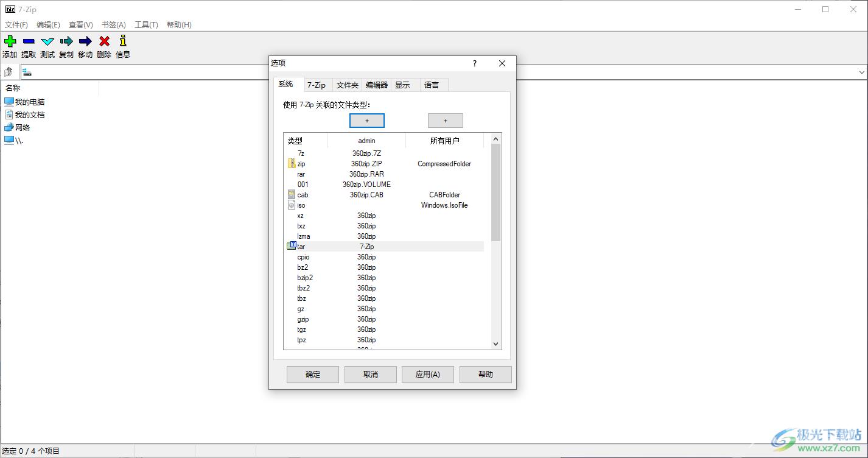Image resolution: width=868 pixels, height=458 pixels.
Task: Select the bz2 file type row
Action: pos(385,267)
